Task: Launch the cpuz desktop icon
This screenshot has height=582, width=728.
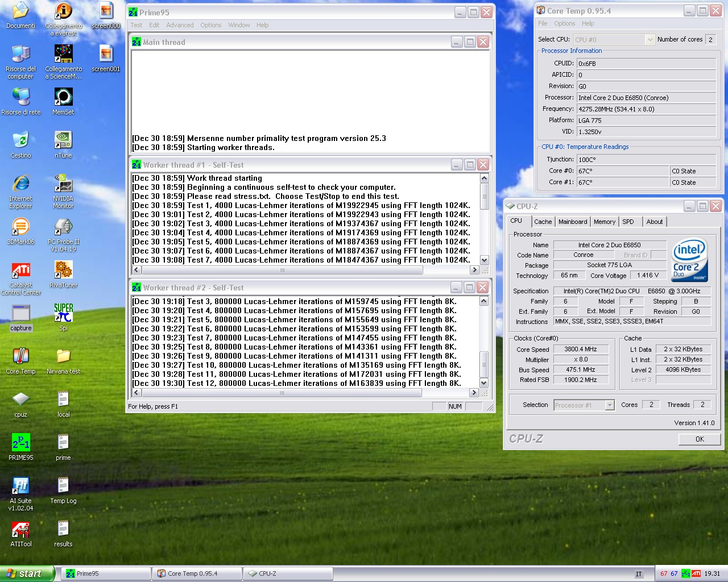Action: tap(20, 405)
